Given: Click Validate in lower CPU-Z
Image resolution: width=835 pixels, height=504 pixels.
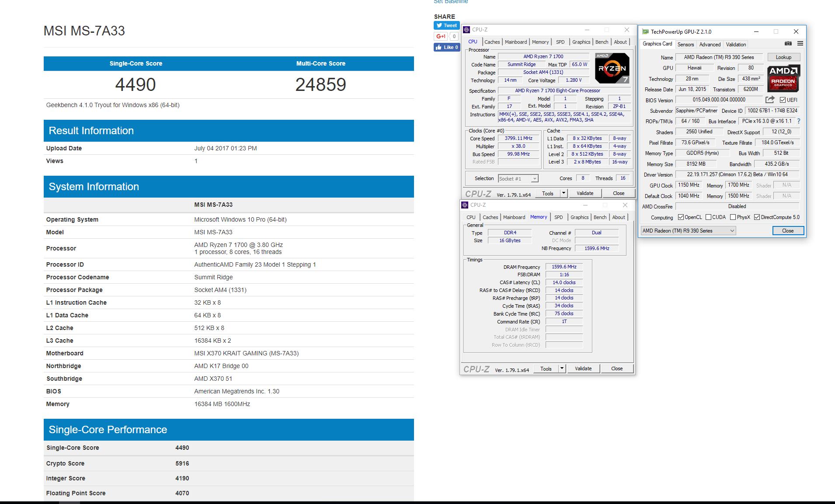Looking at the screenshot, I should coord(583,368).
